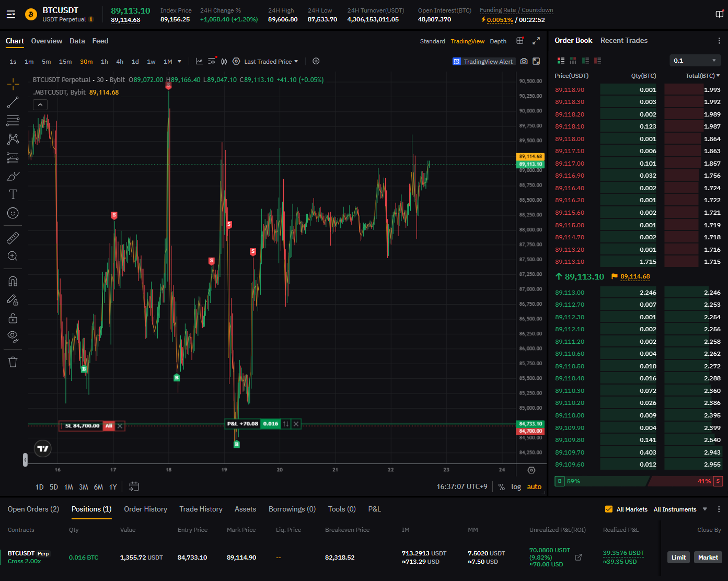Open the emoji icons tool
This screenshot has width=728, height=581.
pos(13,213)
